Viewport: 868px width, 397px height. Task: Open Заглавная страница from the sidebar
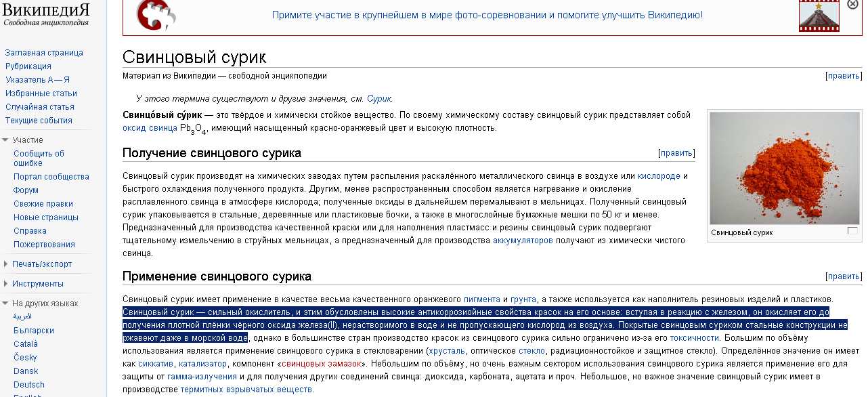click(44, 53)
